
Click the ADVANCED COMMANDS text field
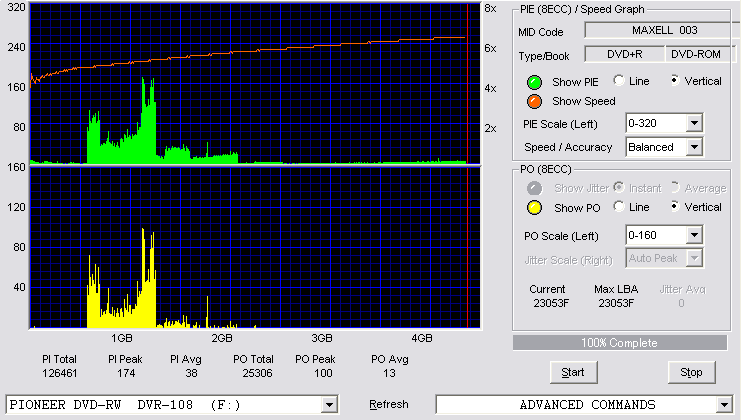[576, 405]
